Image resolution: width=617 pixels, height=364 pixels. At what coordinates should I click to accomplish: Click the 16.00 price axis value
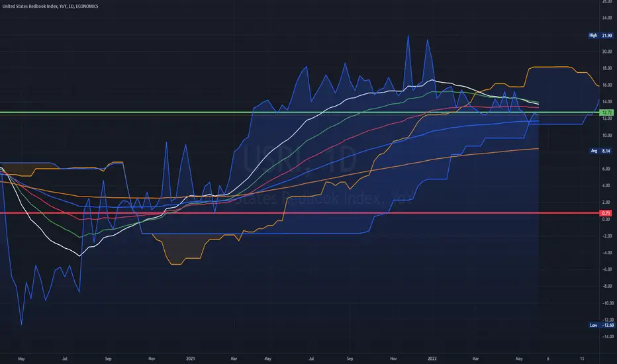[x=607, y=85]
